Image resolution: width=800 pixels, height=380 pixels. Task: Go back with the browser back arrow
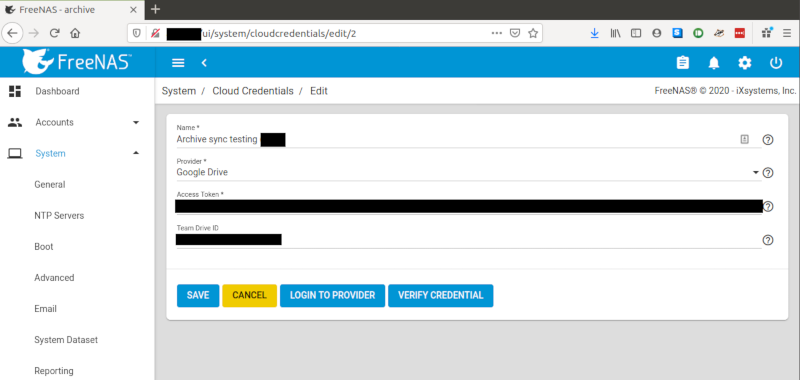[13, 33]
